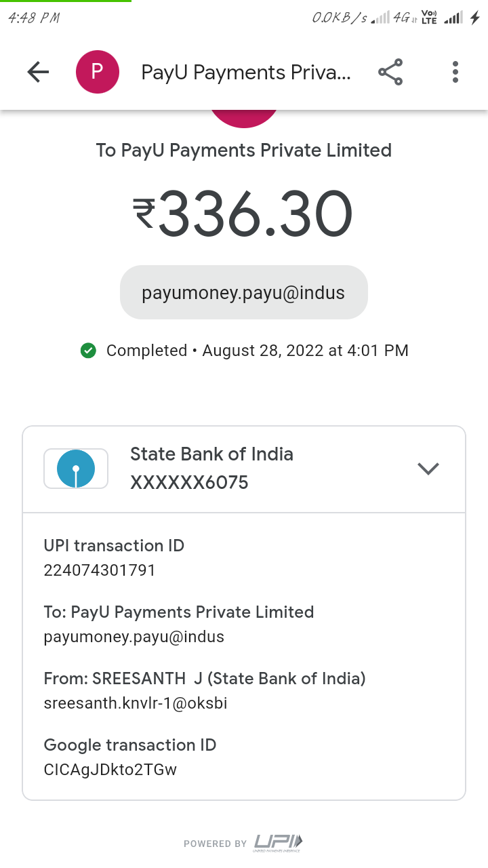Tap the PayU Payments header title
The image size is (488, 868).
point(246,72)
